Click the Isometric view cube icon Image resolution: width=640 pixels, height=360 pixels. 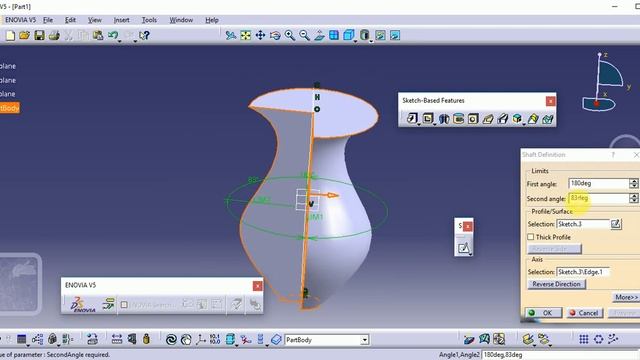(349, 36)
